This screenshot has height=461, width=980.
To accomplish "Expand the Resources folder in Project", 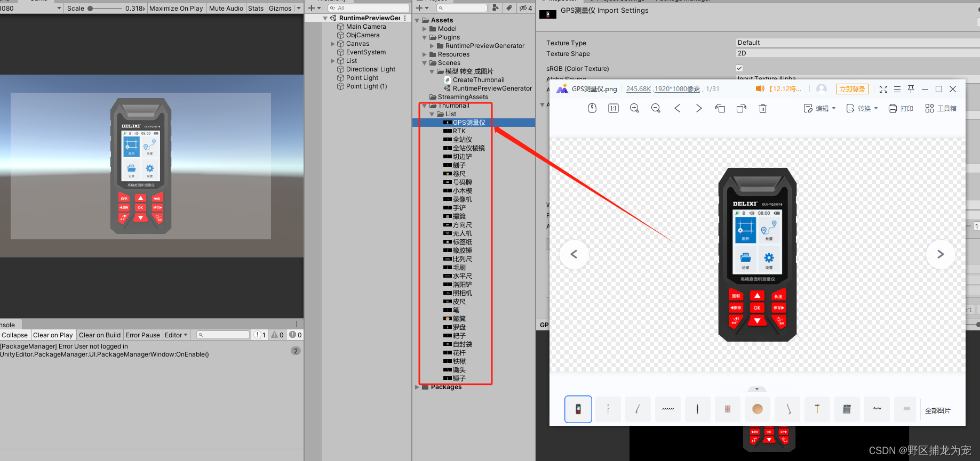I will click(425, 54).
